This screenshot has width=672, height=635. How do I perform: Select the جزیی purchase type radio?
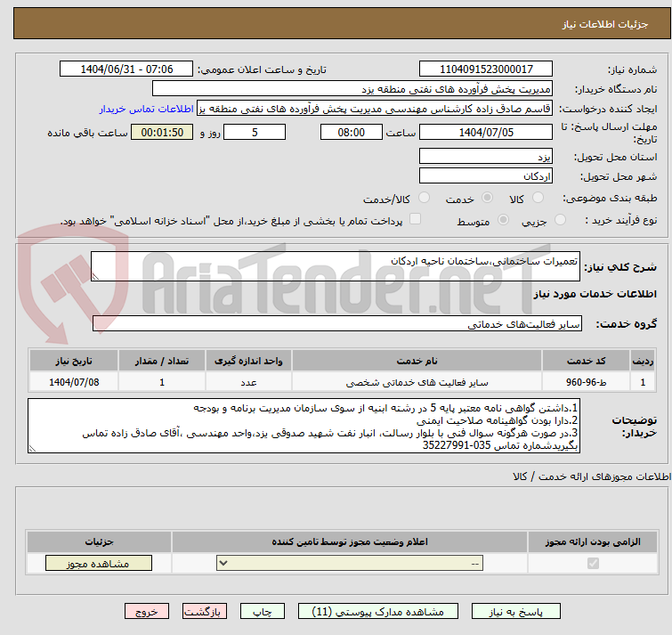tap(560, 220)
